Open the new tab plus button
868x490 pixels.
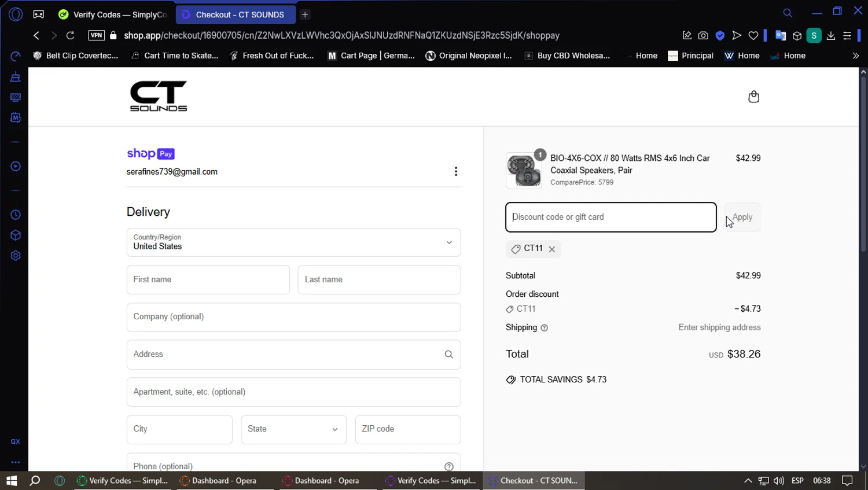point(305,14)
